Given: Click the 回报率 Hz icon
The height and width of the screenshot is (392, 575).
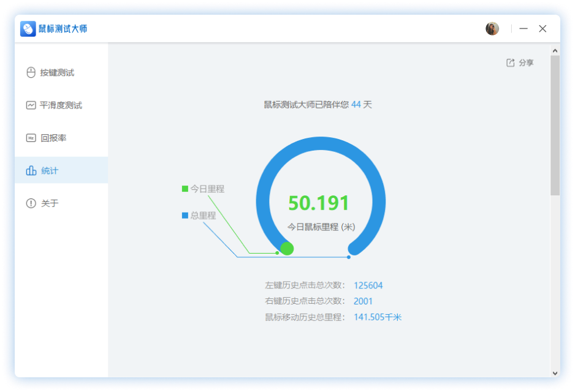Looking at the screenshot, I should pyautogui.click(x=31, y=138).
